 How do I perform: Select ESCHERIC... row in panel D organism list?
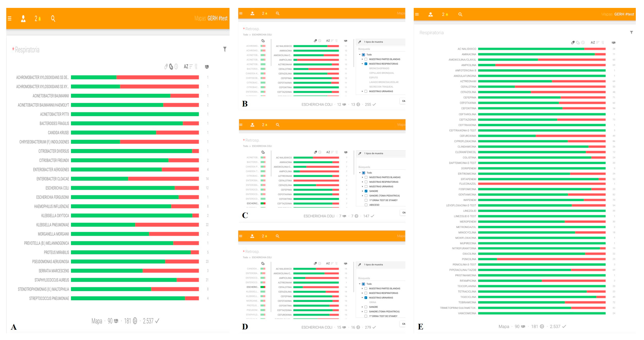click(x=256, y=287)
